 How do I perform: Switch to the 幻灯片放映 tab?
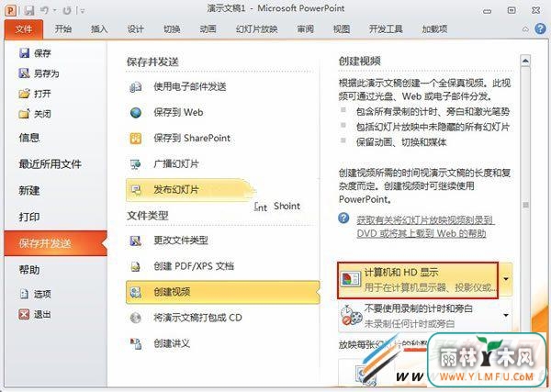click(257, 28)
